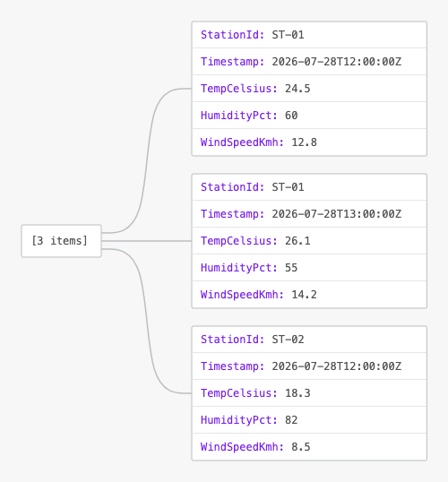The width and height of the screenshot is (448, 482).
Task: Click the StationId ST-02 row
Action: click(x=309, y=340)
